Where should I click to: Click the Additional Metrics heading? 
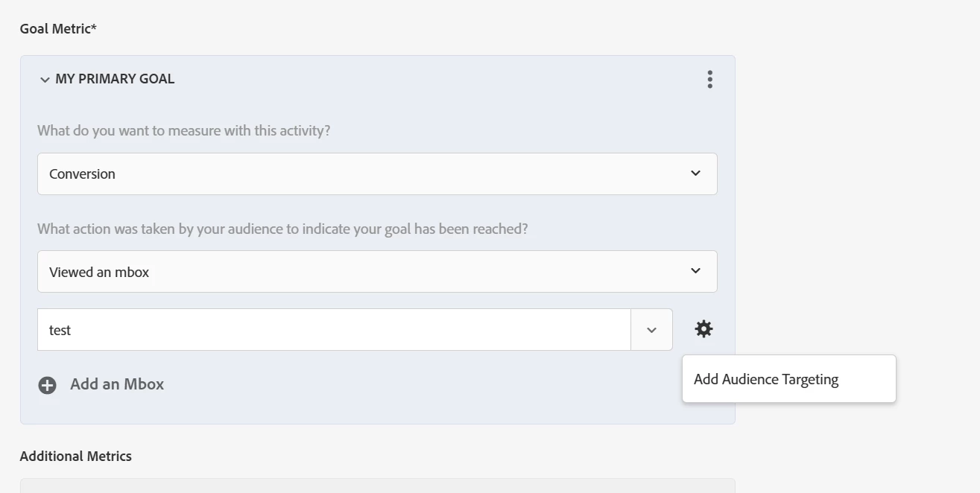point(76,457)
